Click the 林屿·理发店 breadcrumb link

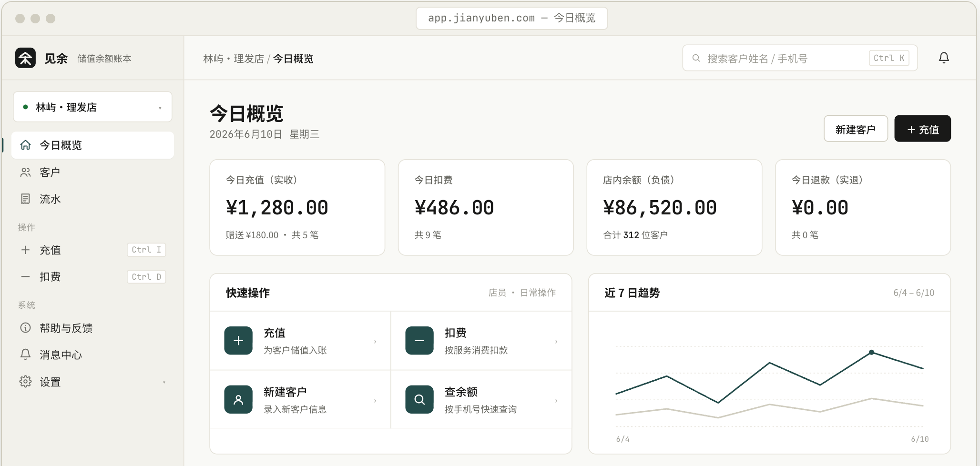[234, 59]
